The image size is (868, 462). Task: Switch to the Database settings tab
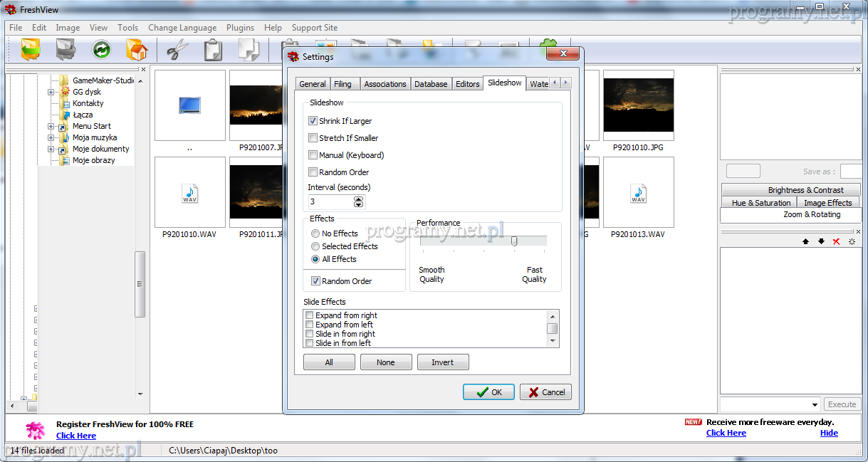431,84
